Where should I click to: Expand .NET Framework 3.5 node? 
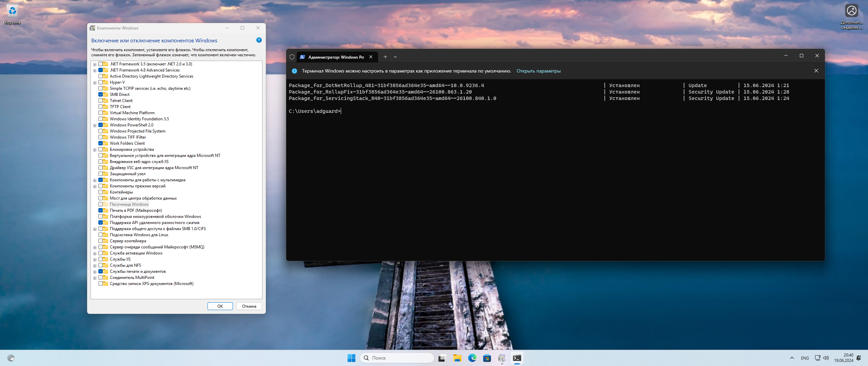[x=95, y=64]
